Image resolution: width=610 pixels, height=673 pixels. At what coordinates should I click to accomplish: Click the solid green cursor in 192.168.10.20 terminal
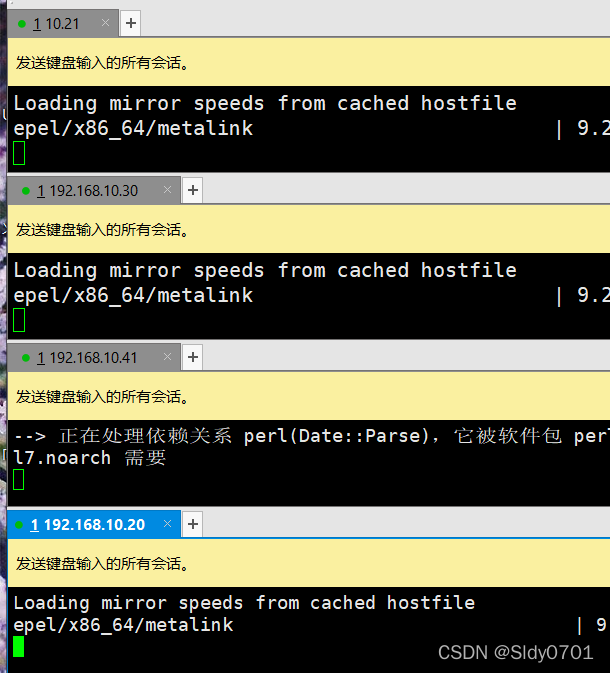click(x=18, y=646)
